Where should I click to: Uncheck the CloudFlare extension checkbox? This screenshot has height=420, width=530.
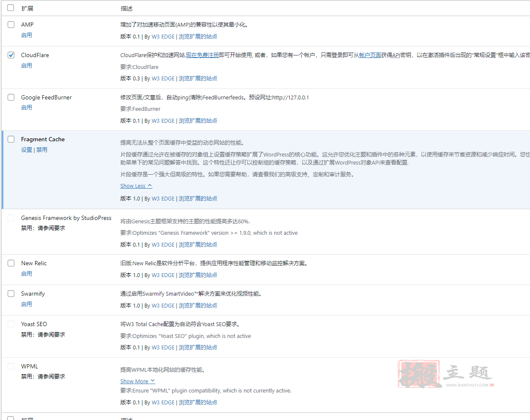coord(11,55)
